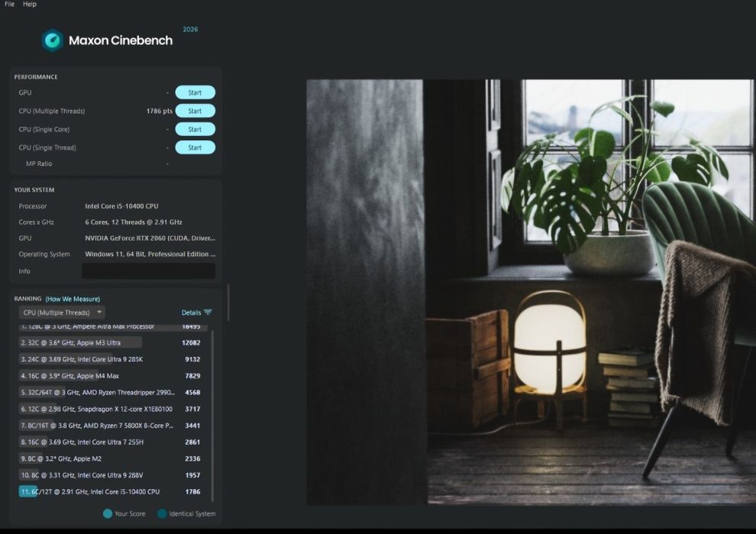This screenshot has width=756, height=534.
Task: Click the Windows 11 operating system value
Action: [x=150, y=254]
